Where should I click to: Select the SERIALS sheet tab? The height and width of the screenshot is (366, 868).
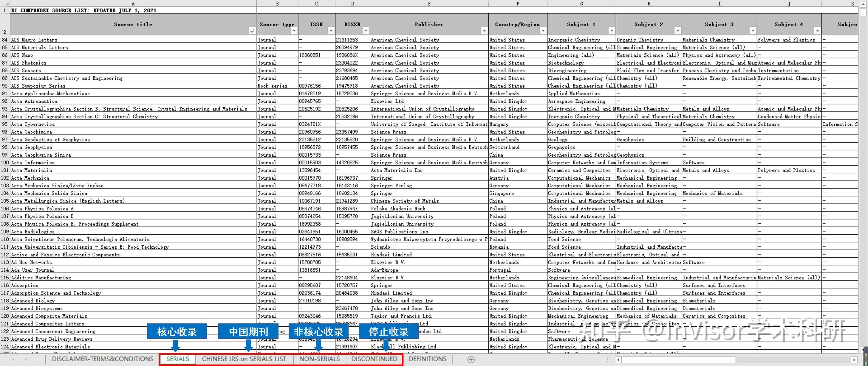(x=178, y=359)
